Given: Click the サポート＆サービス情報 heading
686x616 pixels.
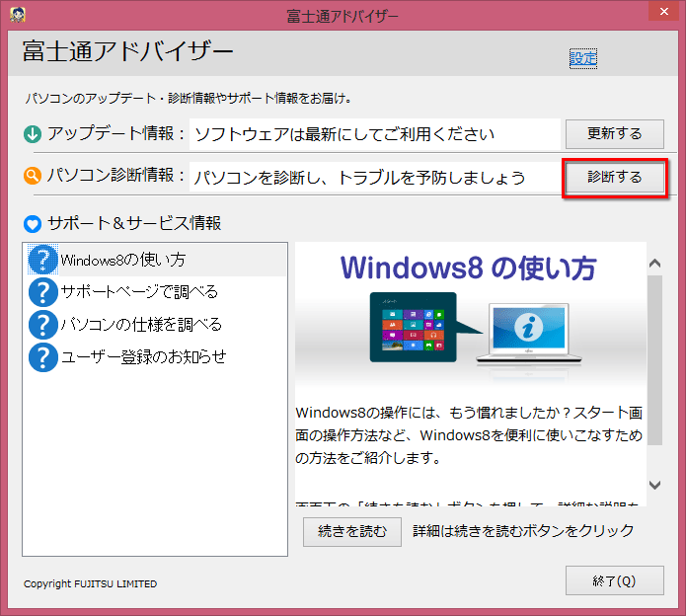Looking at the screenshot, I should click(134, 223).
